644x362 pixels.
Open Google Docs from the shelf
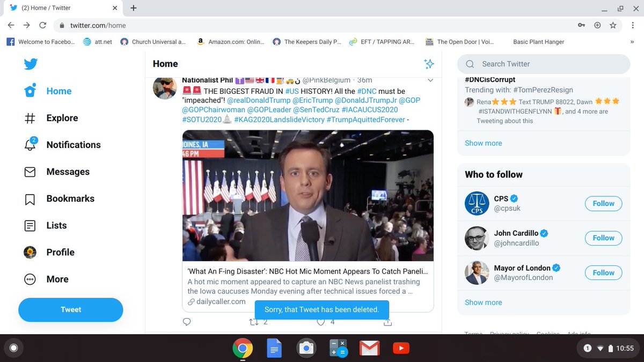pyautogui.click(x=274, y=349)
